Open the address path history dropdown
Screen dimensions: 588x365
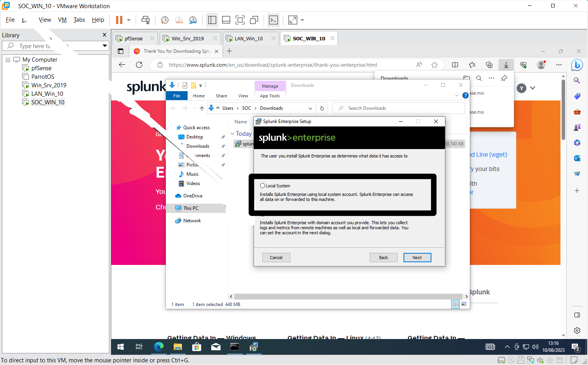(x=310, y=108)
